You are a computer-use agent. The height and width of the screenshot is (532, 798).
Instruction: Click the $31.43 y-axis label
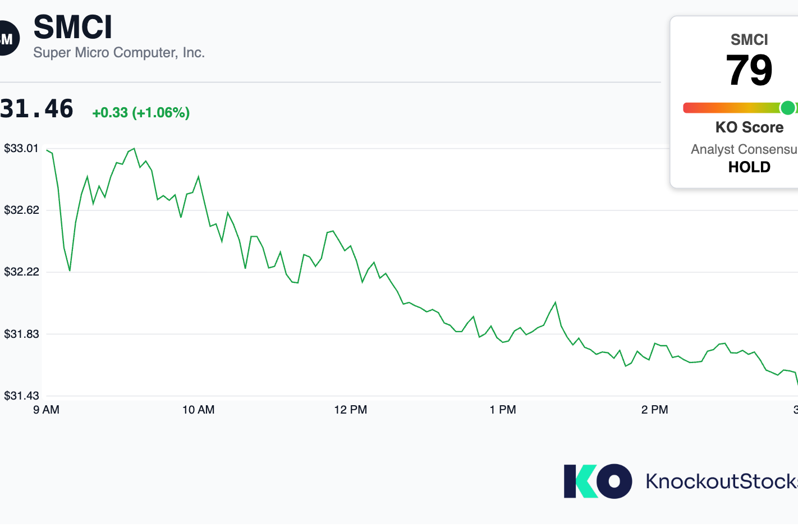click(x=21, y=396)
